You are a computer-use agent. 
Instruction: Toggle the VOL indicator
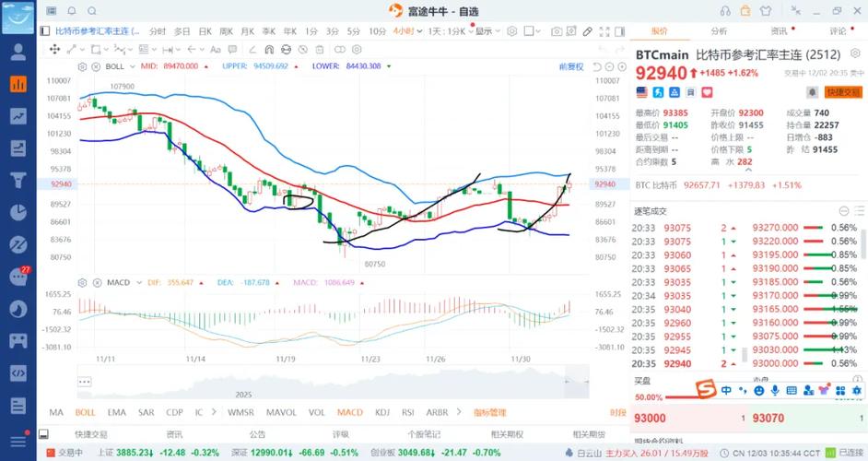tap(317, 412)
